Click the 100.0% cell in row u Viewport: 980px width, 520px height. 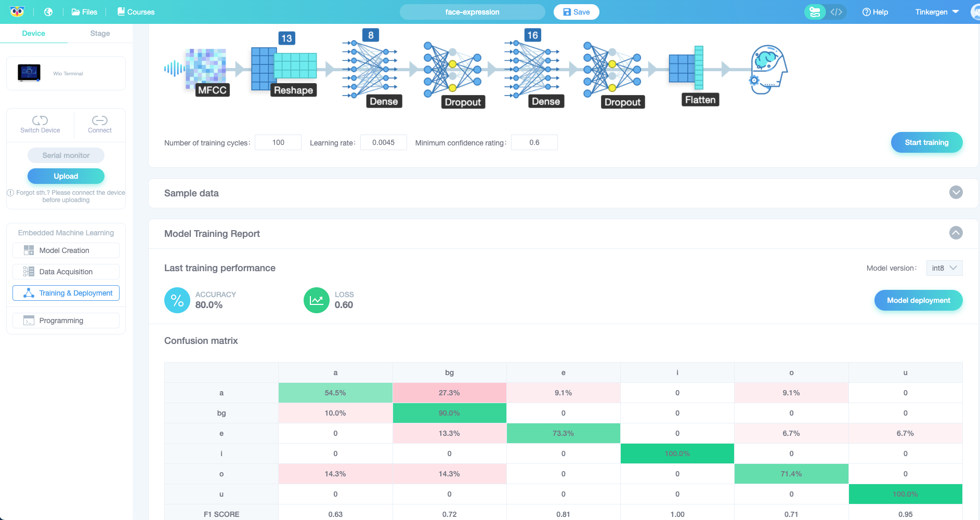pos(905,494)
